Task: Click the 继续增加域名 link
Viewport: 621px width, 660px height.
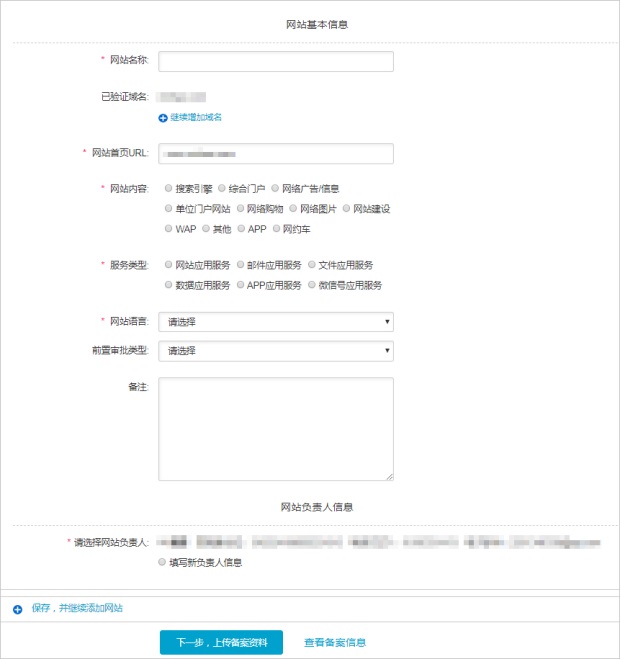Action: 196,118
